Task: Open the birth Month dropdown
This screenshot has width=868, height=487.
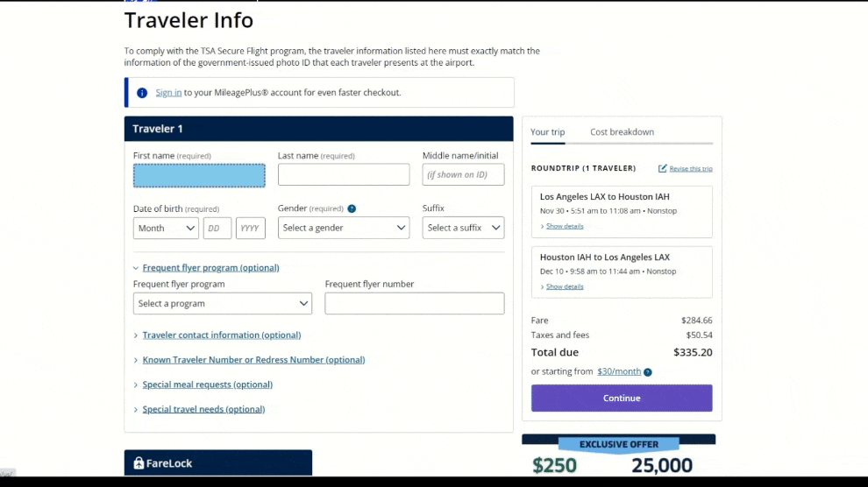Action: pyautogui.click(x=166, y=228)
